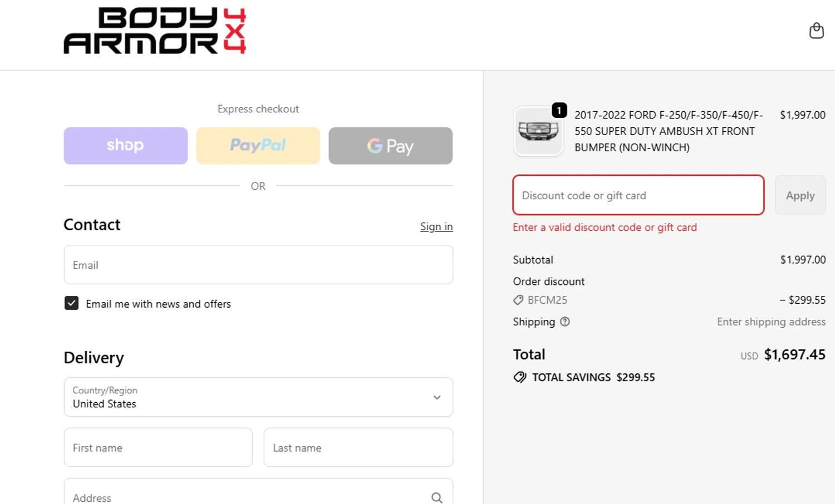Click the BFCM25 discount code text

click(x=547, y=300)
